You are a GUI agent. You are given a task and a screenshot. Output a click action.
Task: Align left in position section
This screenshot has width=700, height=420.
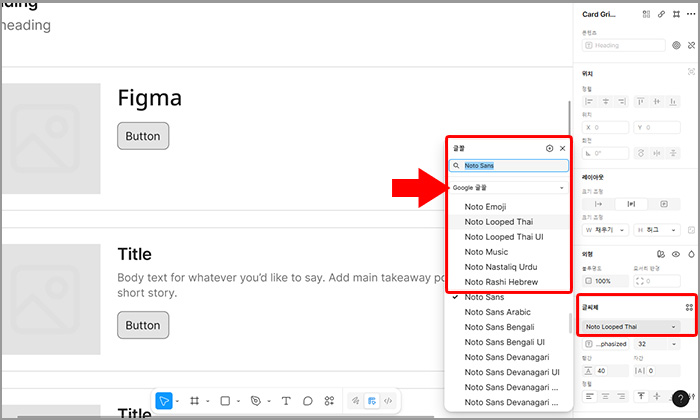[589, 102]
